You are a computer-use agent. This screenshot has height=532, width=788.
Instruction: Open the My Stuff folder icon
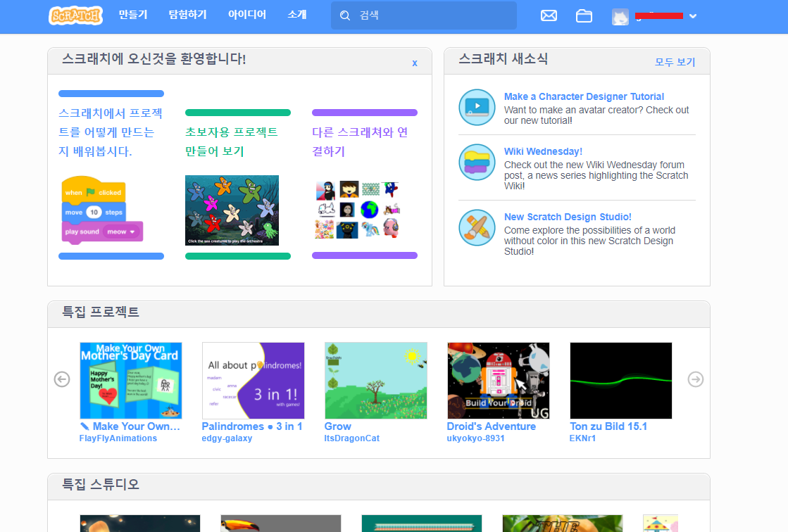coord(584,15)
